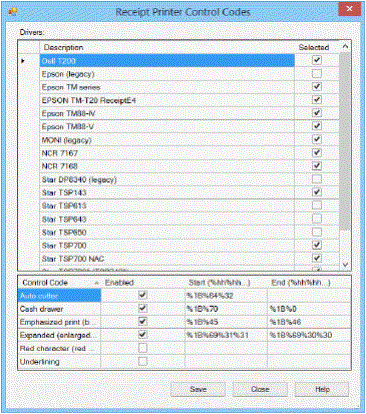The width and height of the screenshot is (366, 414).
Task: Edit Expanded start code %1B%69%31%31
Action: point(226,335)
